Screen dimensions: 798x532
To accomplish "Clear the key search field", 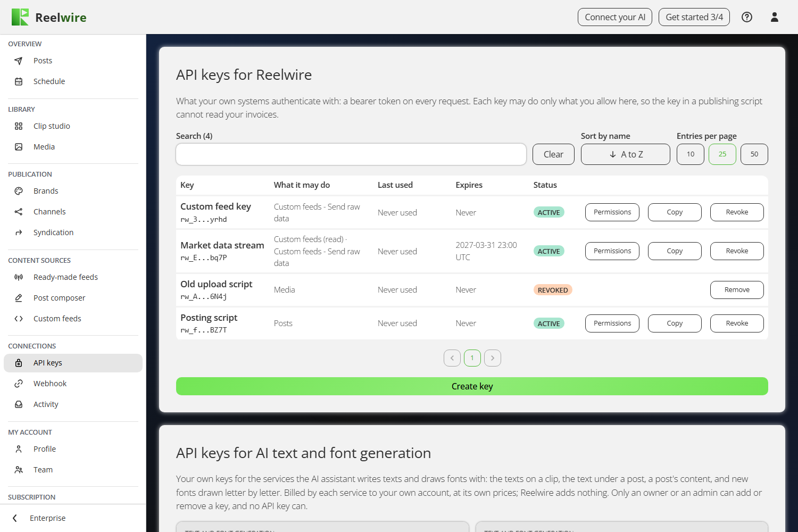I will (x=553, y=154).
